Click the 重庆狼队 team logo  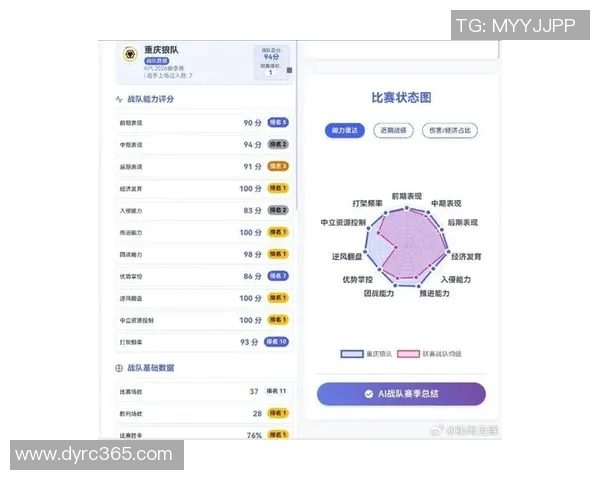(130, 54)
